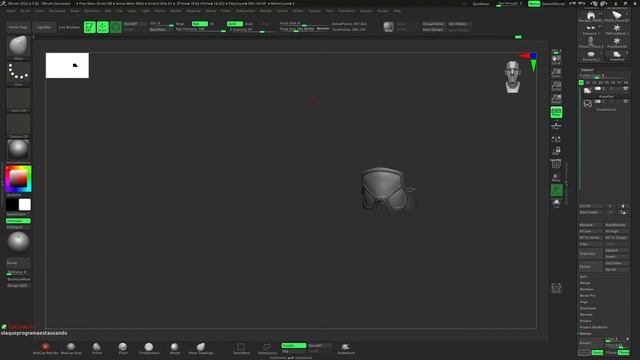Select the white secondary color swatch
Screen dimensions: 640x360
tap(25, 204)
